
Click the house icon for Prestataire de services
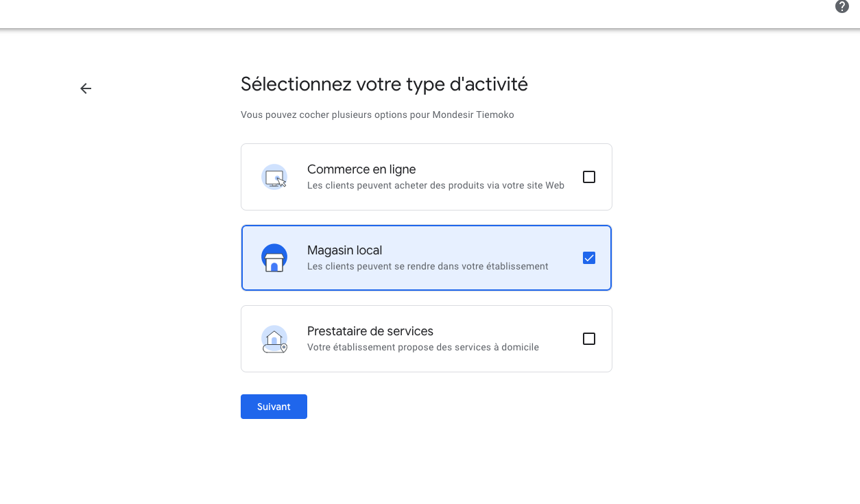coord(274,339)
